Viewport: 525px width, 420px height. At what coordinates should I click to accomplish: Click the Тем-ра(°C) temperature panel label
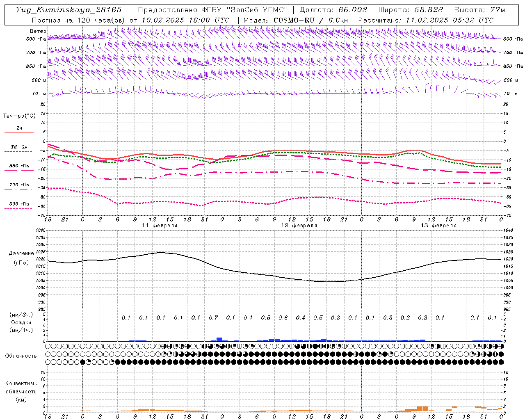click(x=19, y=116)
